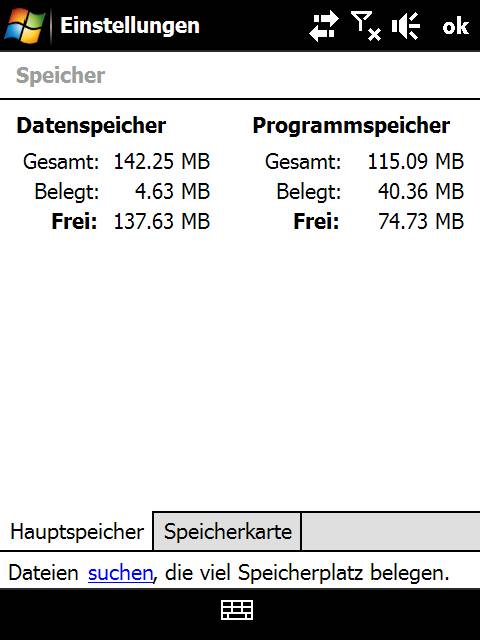Select the 137.63 MB Frei value
Screen dimensions: 480x640
pos(162,221)
